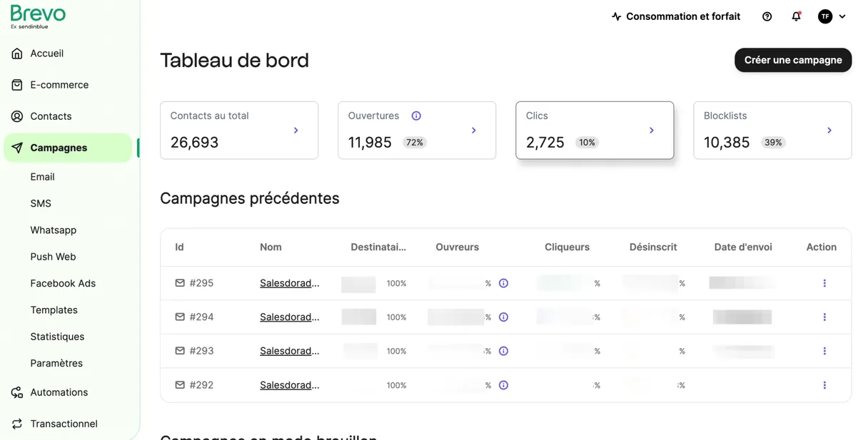Open campaign #295 Salesdorad link
This screenshot has height=440, width=868.
(289, 283)
